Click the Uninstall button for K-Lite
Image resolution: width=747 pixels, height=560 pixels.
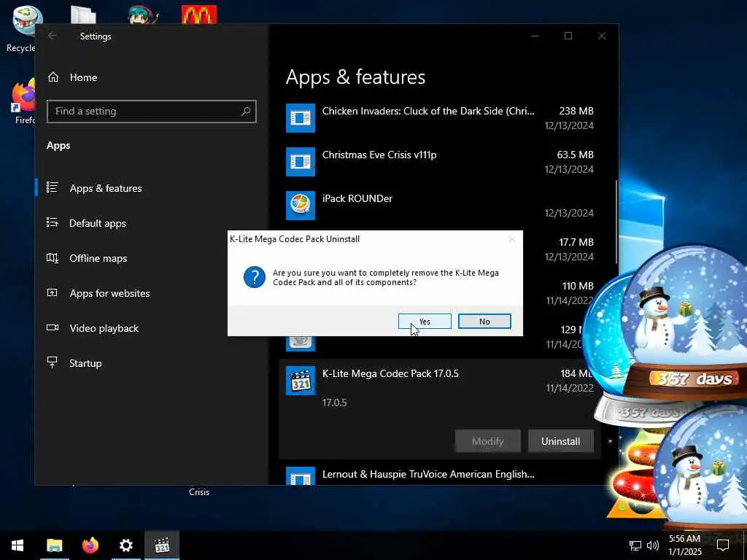coord(561,441)
